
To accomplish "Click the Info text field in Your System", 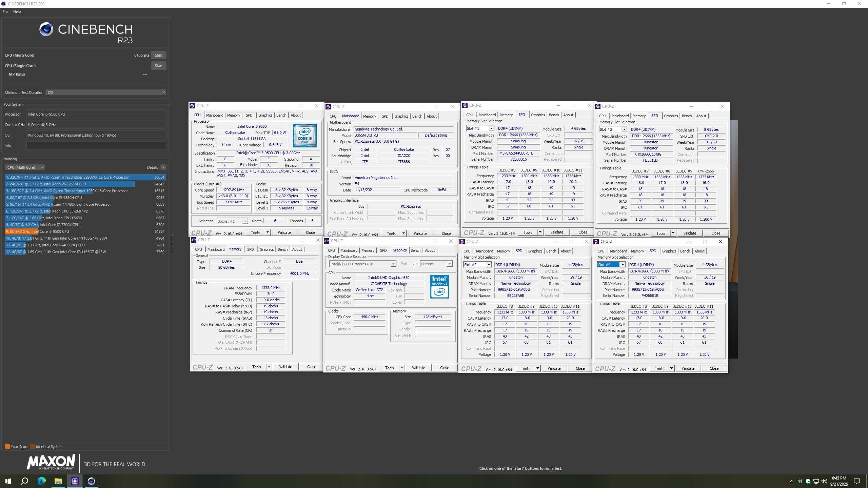I will (x=96, y=146).
